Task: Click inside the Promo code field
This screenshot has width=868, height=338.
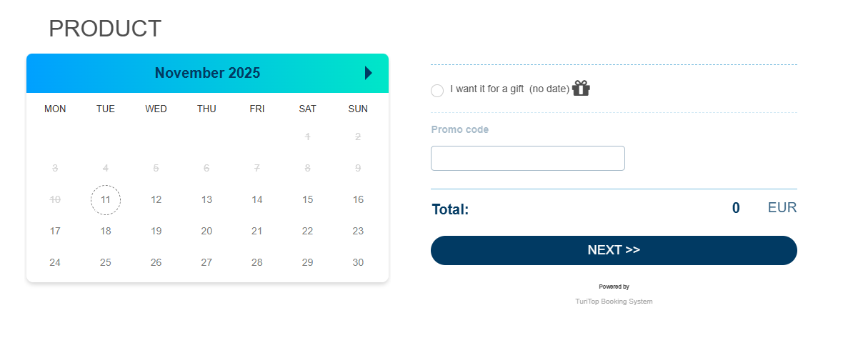Action: tap(528, 159)
